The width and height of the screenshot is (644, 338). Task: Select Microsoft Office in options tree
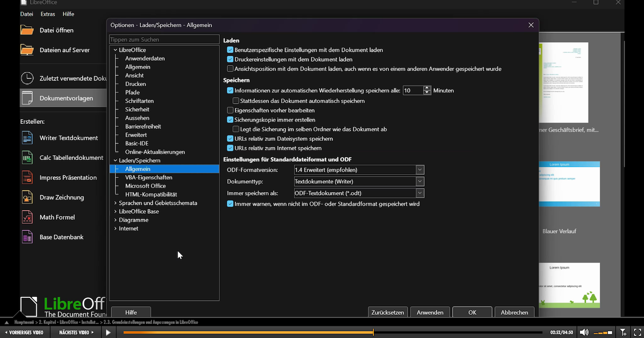click(x=145, y=186)
